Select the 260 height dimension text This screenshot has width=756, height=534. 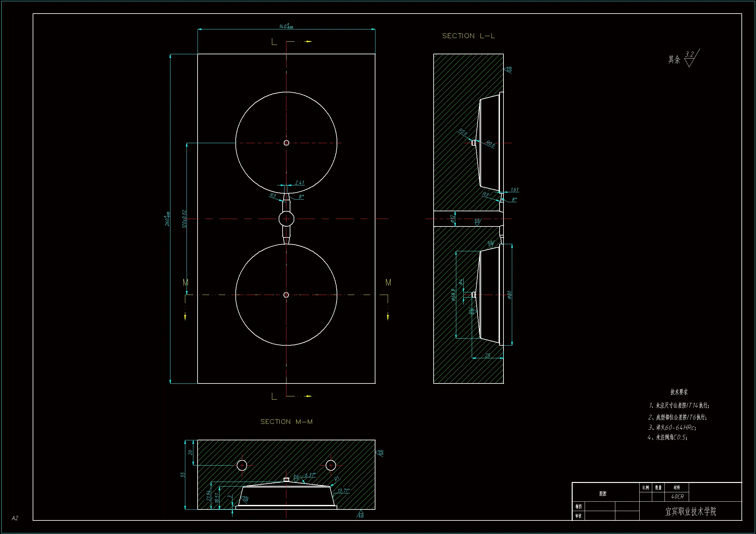click(167, 218)
